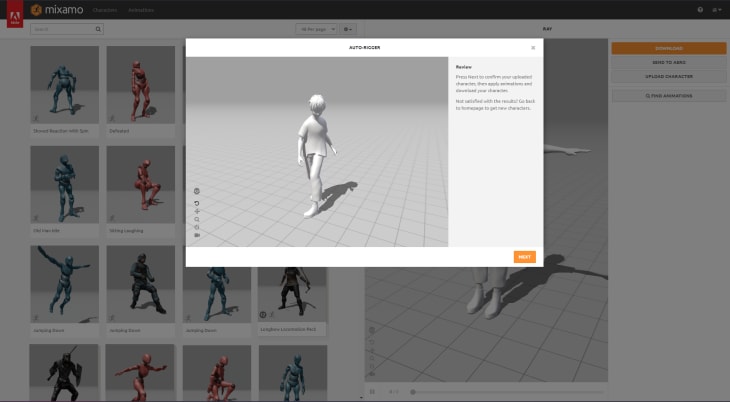Click the search magnifier icon
The height and width of the screenshot is (402, 730).
click(x=98, y=29)
